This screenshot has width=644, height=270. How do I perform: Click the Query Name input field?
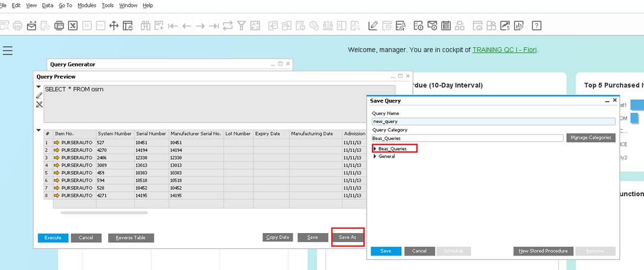493,121
